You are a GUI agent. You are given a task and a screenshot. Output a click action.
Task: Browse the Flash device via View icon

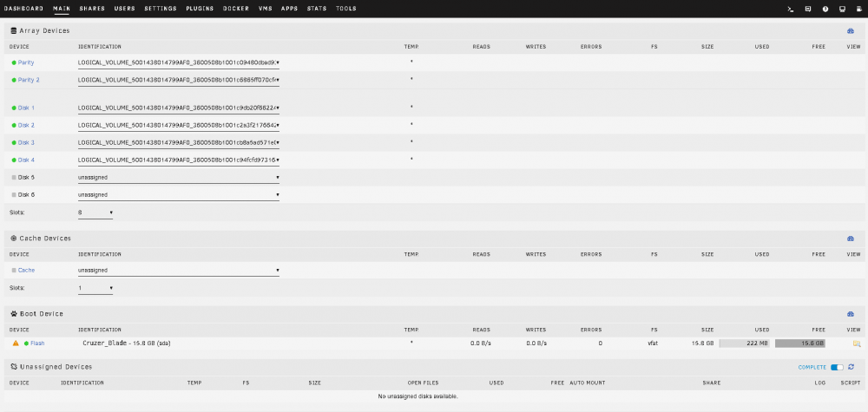coord(857,343)
